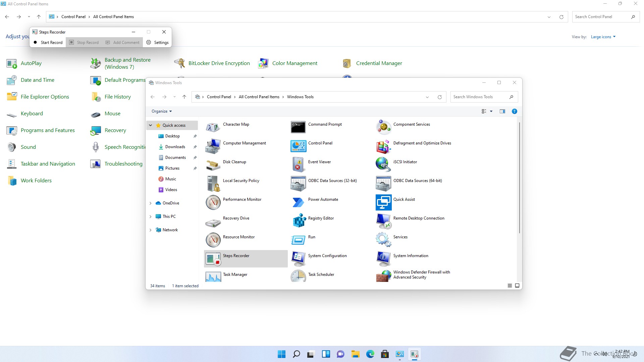Image resolution: width=644 pixels, height=362 pixels.
Task: Open Color Management in Control Panel
Action: point(294,63)
